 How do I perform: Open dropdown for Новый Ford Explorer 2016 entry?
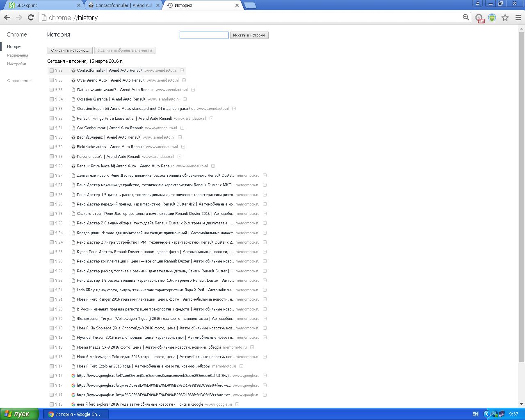pyautogui.click(x=241, y=366)
